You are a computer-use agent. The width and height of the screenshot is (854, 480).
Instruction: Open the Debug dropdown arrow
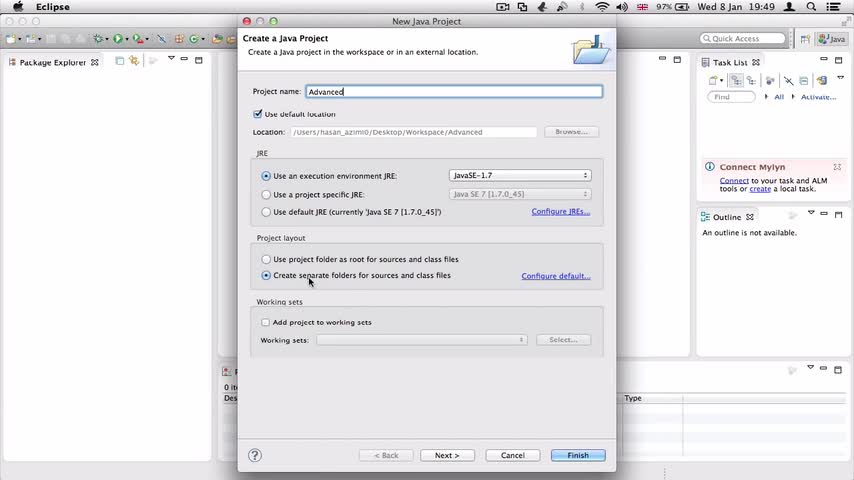[107, 39]
